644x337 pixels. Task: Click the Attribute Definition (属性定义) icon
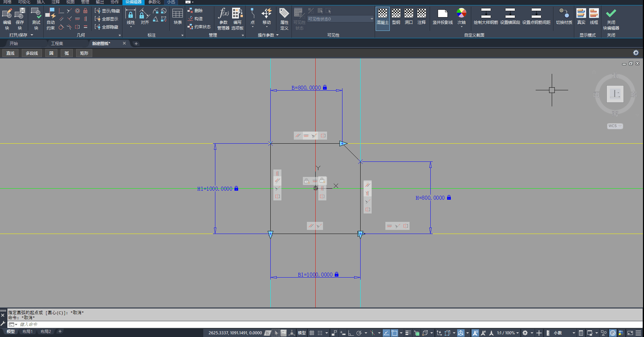(284, 19)
